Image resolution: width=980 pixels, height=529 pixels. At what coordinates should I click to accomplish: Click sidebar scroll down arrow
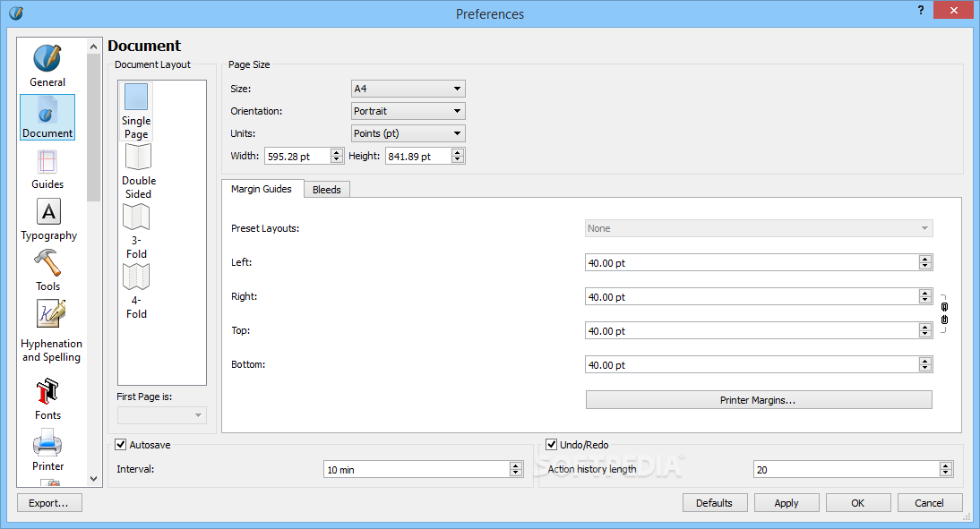[94, 479]
